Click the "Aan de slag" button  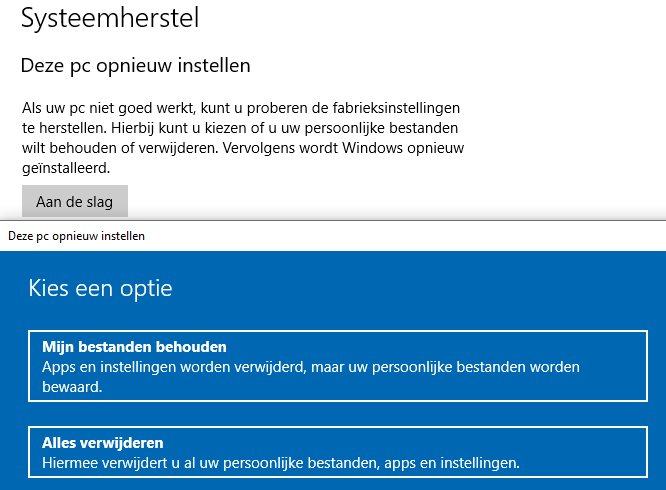pyautogui.click(x=74, y=202)
